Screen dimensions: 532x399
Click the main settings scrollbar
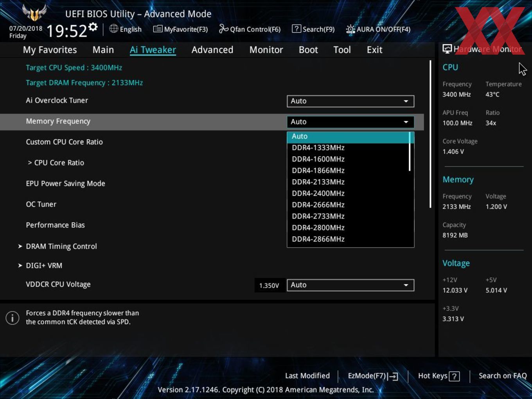coord(430,134)
